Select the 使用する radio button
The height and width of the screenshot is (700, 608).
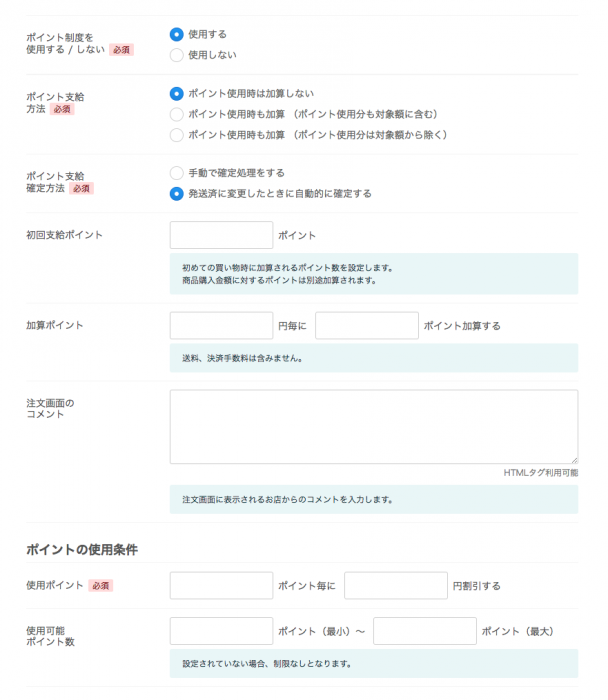[177, 34]
